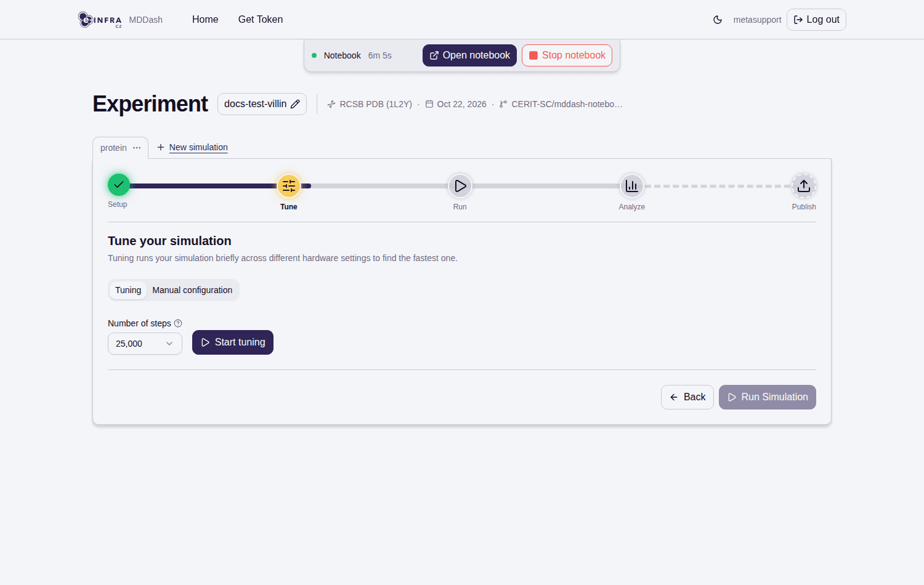924x585 pixels.
Task: Click the Oct 22, 2026 date text
Action: (x=461, y=104)
